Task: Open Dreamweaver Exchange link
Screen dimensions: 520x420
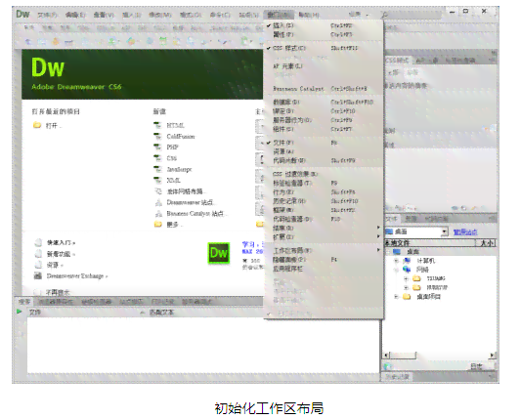Action: tap(75, 275)
